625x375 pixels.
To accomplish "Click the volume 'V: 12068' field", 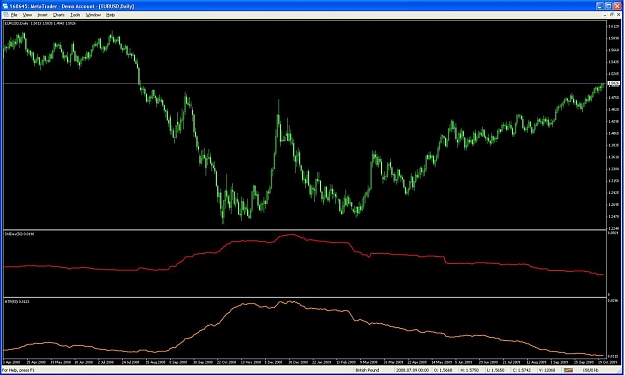I will tap(548, 370).
